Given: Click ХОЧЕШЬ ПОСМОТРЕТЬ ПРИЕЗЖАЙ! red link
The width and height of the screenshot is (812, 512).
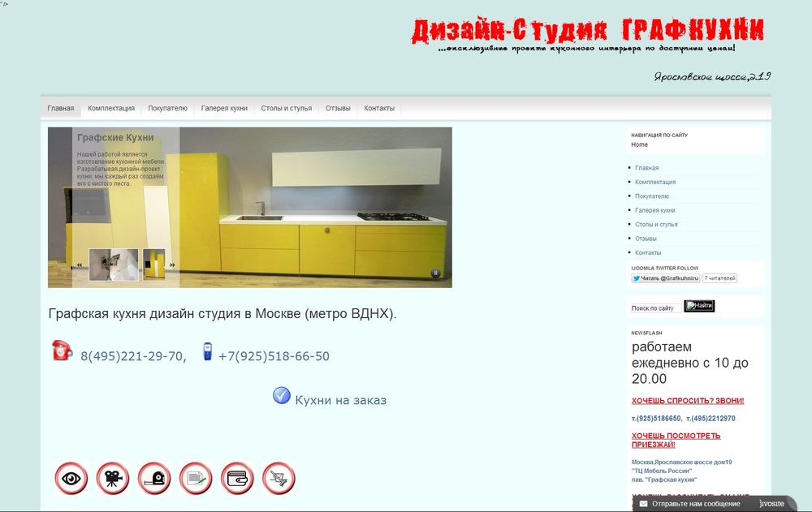Looking at the screenshot, I should 676,440.
